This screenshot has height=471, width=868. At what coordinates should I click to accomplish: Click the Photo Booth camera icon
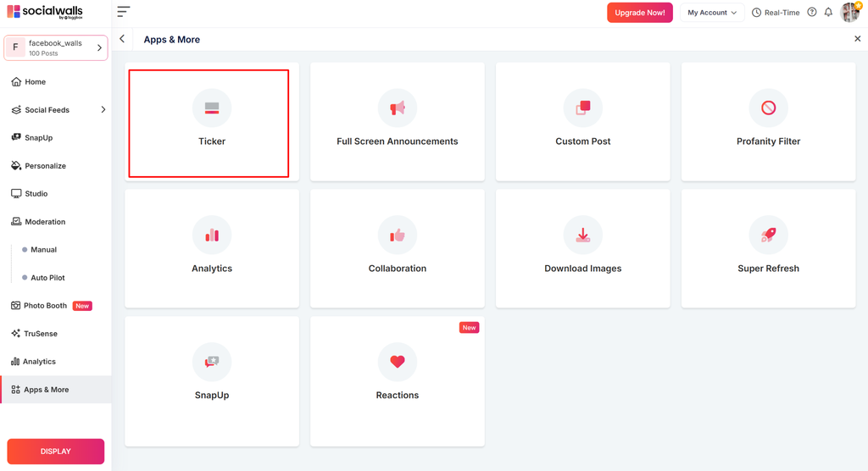15,306
